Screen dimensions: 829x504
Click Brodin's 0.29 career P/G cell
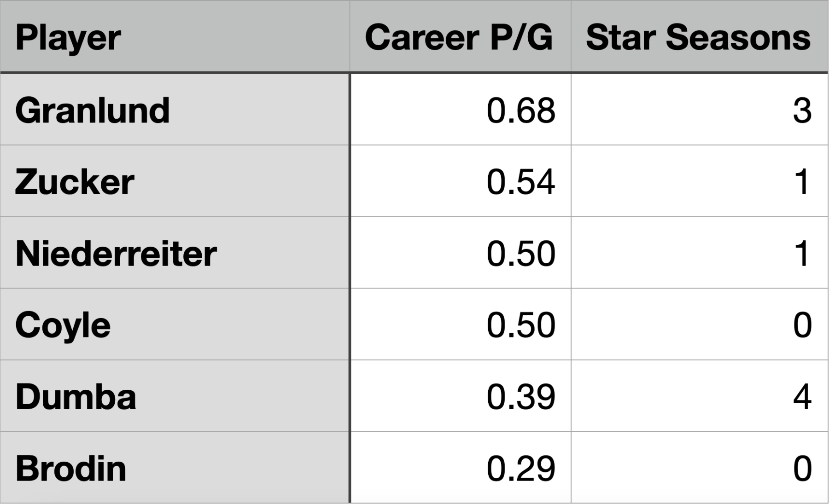tap(520, 469)
